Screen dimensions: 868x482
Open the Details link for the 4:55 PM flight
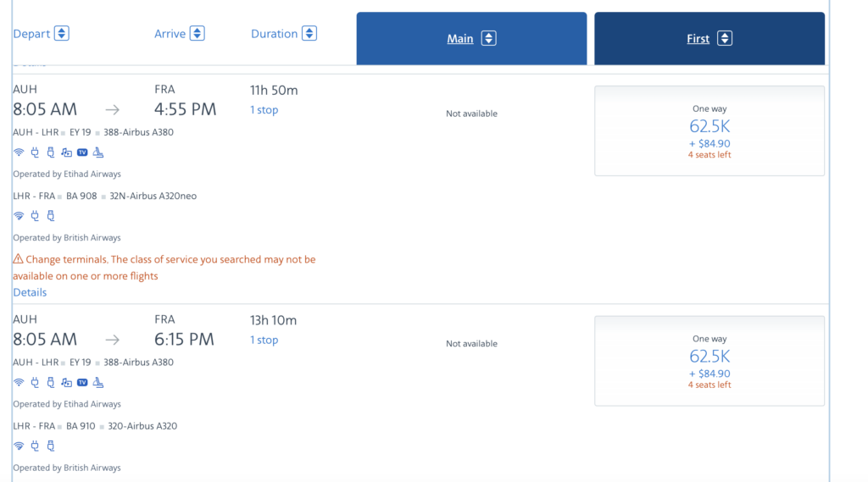pyautogui.click(x=30, y=292)
